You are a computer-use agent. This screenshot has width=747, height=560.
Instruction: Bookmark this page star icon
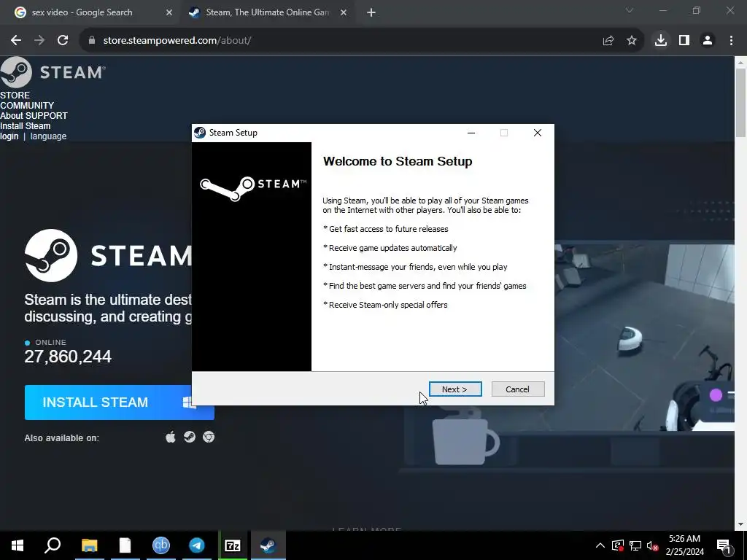(632, 41)
